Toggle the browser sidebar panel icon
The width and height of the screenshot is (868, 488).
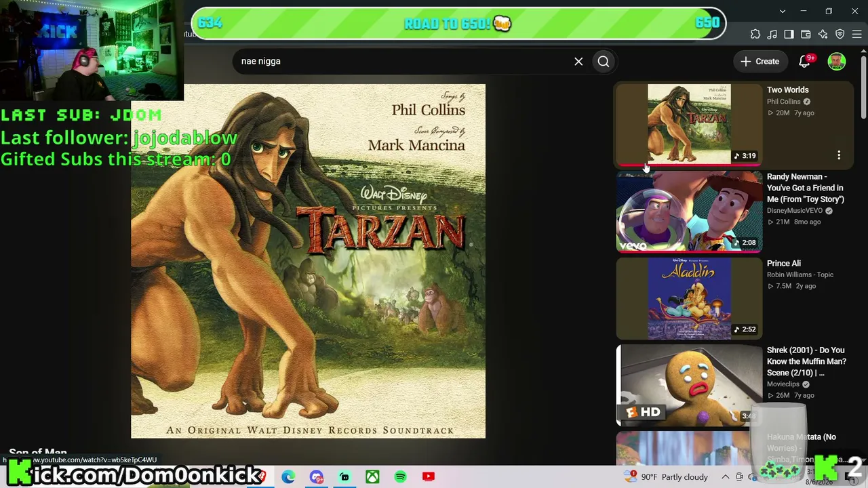(789, 34)
